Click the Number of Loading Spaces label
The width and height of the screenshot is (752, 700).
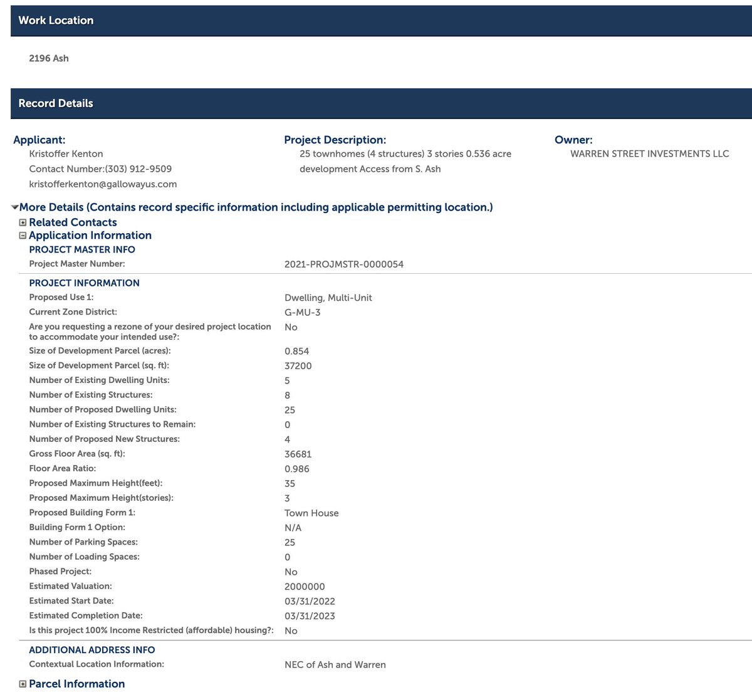click(x=84, y=557)
